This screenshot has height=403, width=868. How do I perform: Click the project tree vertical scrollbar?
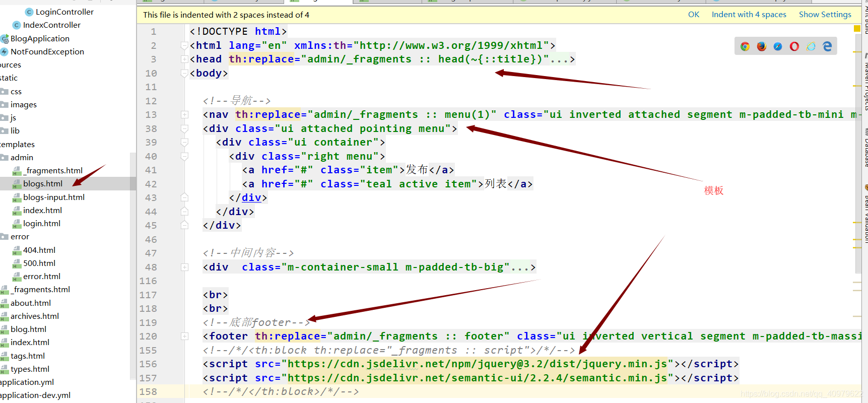(x=133, y=266)
